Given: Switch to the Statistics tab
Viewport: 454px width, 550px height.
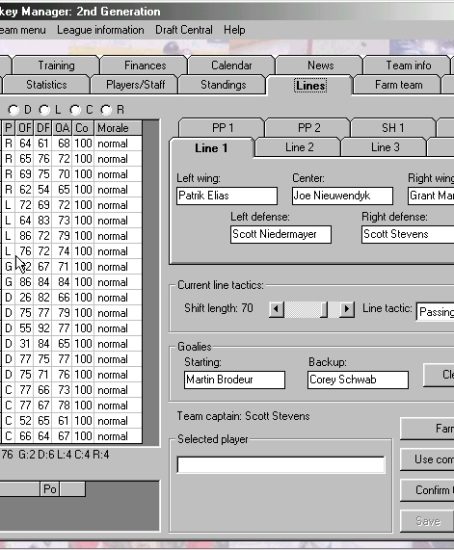Looking at the screenshot, I should point(46,85).
